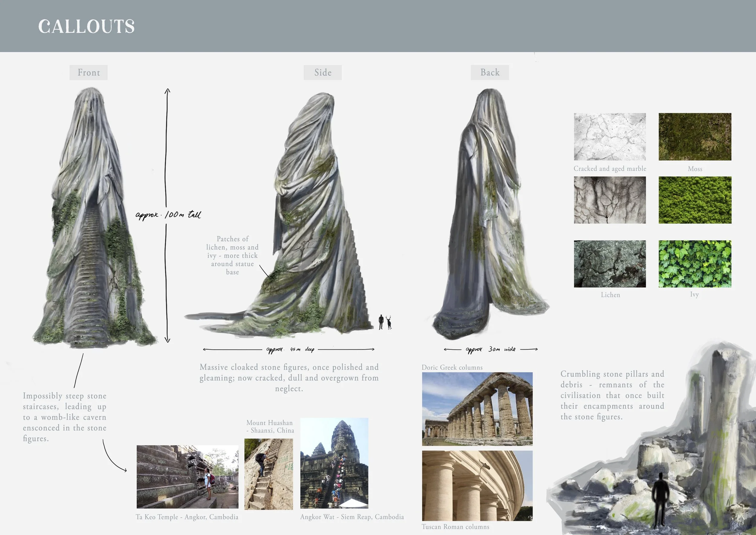Click the ivy leaves texture thumbnail
Screen dimensions: 756x535
(695, 264)
